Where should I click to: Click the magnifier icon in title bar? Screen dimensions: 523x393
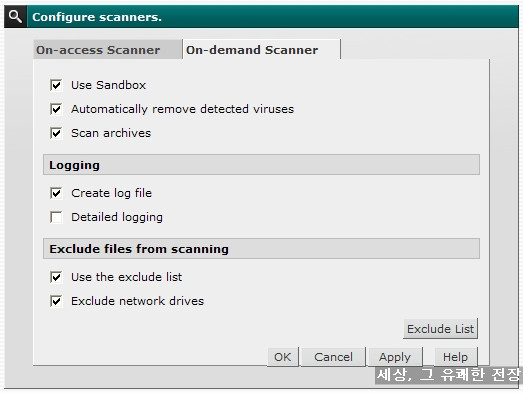15,16
